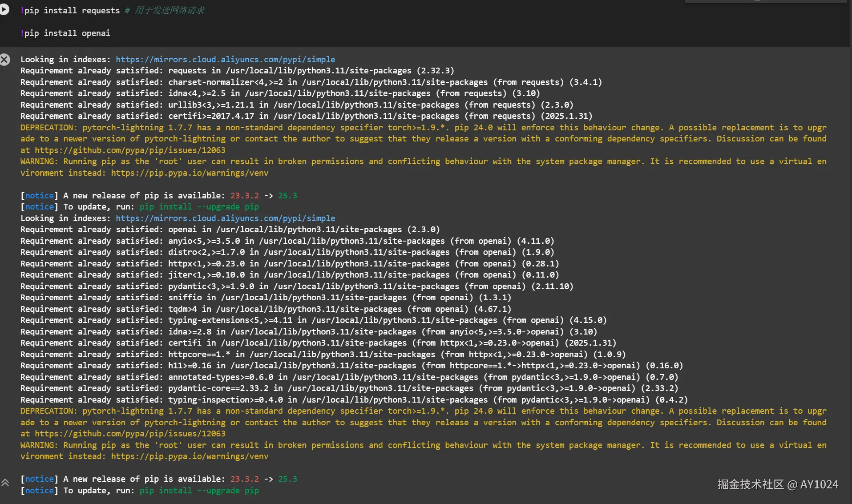Select the "idna>=2.8" requirement line
This screenshot has height=504, width=852.
(x=309, y=332)
